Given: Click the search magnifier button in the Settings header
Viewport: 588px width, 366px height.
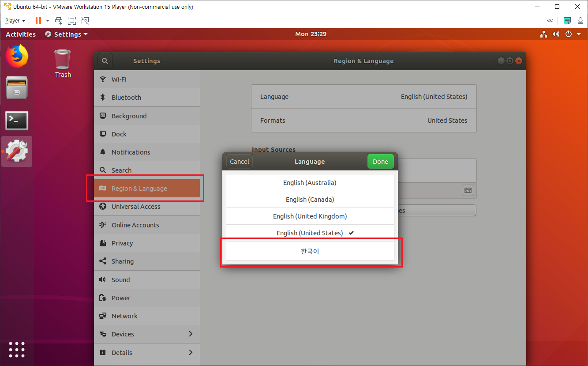Looking at the screenshot, I should 105,61.
